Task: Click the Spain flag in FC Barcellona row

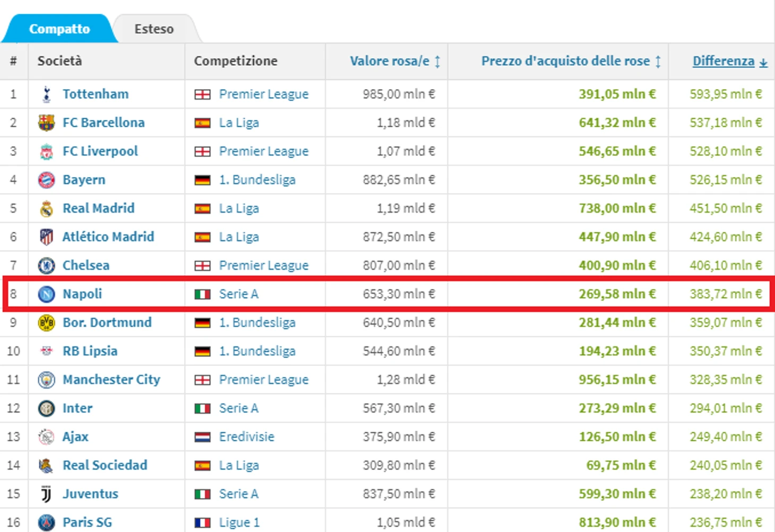Action: point(202,124)
